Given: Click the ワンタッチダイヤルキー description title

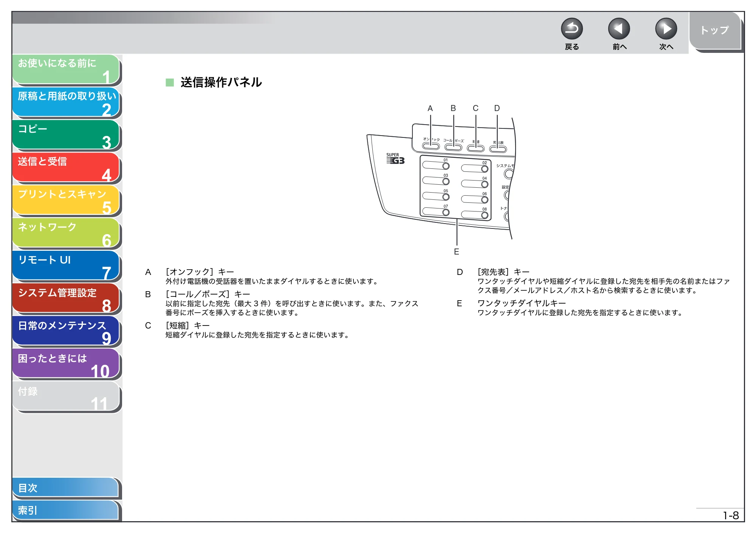Looking at the screenshot, I should [x=522, y=303].
